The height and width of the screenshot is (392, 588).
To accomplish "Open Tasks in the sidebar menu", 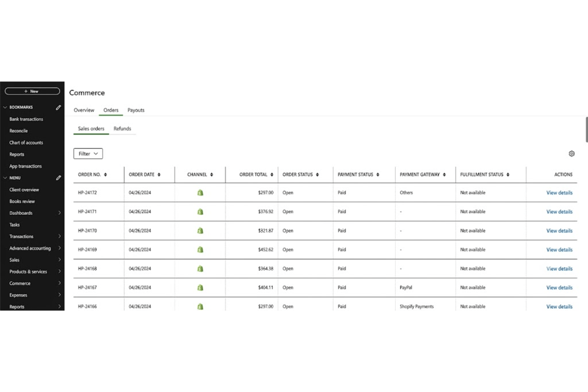I will (x=15, y=225).
